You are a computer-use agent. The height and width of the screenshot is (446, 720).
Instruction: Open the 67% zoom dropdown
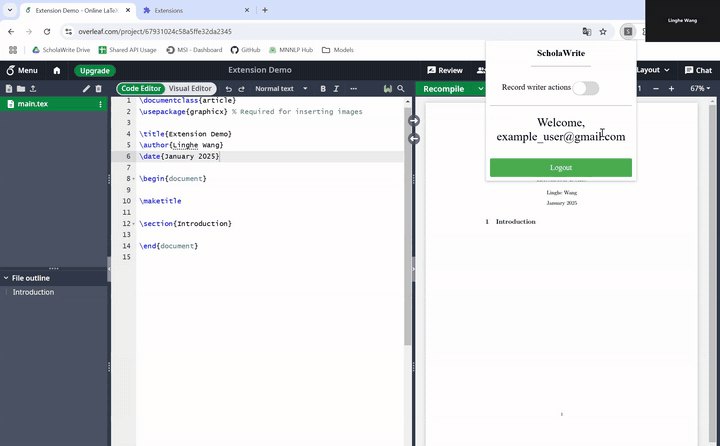pos(700,89)
